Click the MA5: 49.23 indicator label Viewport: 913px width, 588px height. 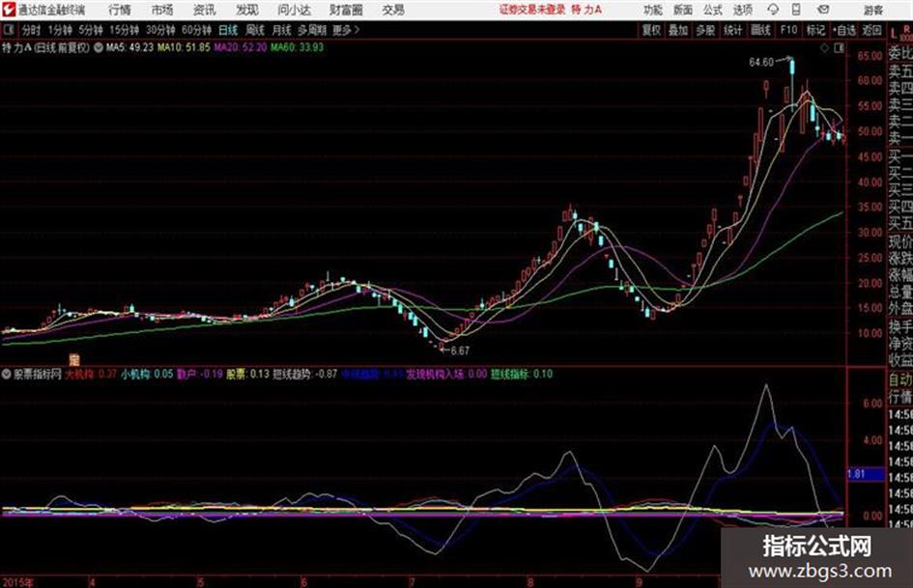[x=129, y=47]
